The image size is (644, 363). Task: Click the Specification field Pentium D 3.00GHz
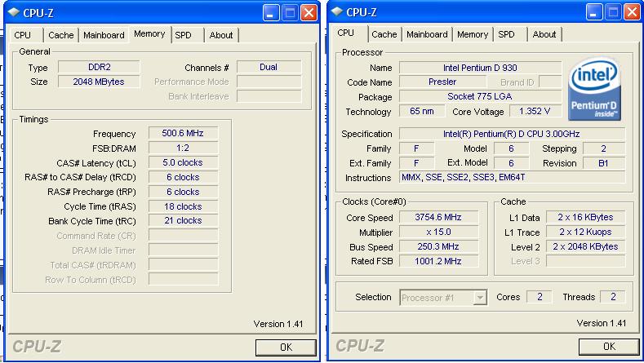tap(512, 134)
